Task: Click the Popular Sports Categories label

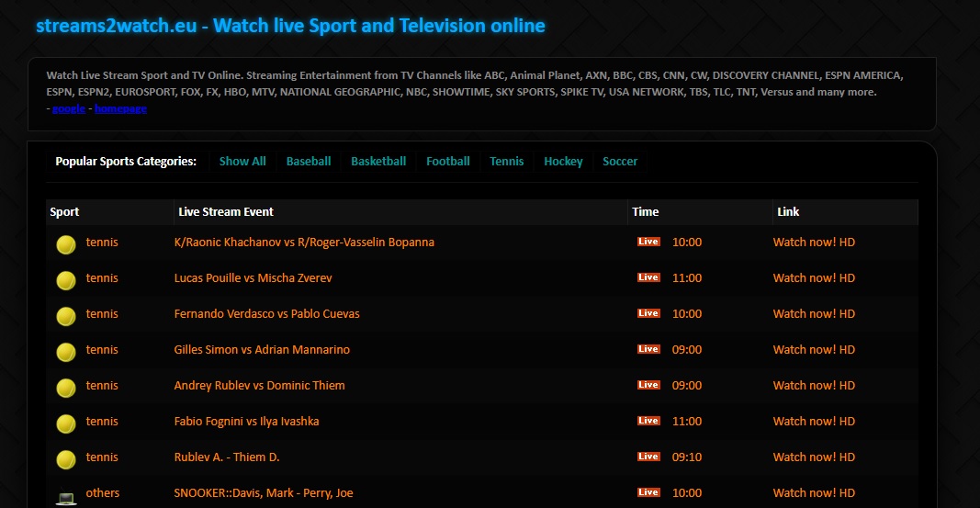Action: 126,161
